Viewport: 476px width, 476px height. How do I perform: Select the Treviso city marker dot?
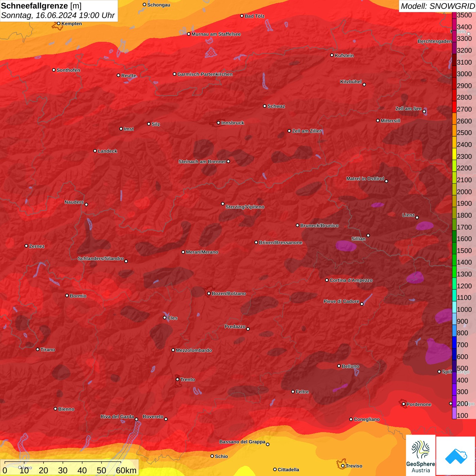click(343, 466)
